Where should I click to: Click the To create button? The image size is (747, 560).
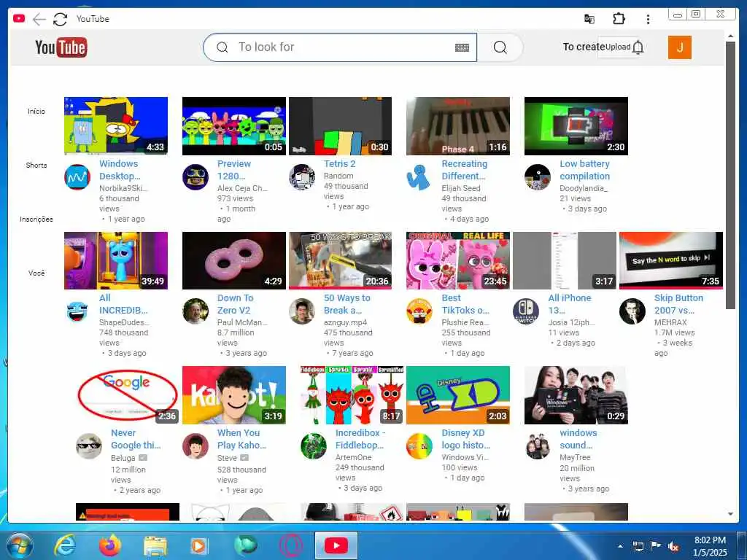(584, 47)
